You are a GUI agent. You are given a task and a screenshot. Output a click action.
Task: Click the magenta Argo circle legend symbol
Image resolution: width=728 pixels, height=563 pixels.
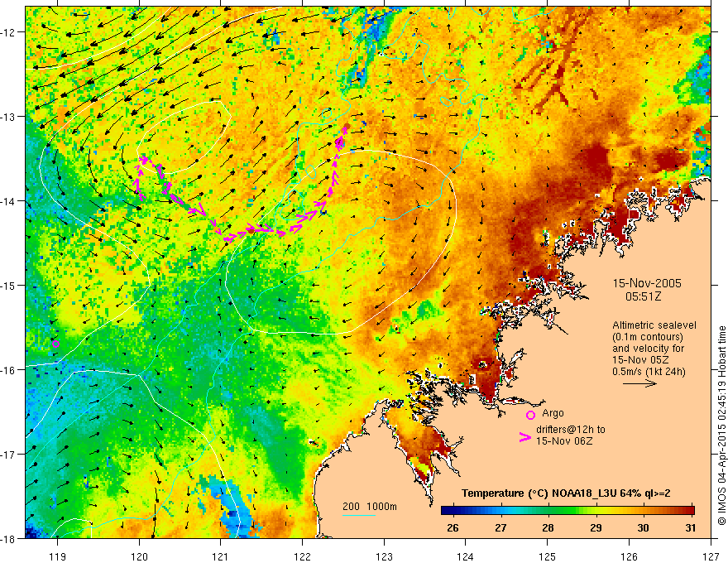coord(530,415)
